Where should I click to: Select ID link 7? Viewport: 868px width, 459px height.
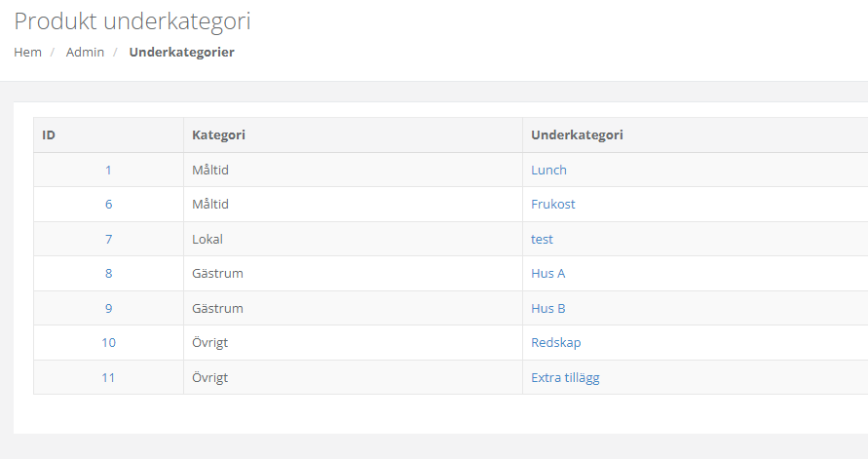(108, 240)
